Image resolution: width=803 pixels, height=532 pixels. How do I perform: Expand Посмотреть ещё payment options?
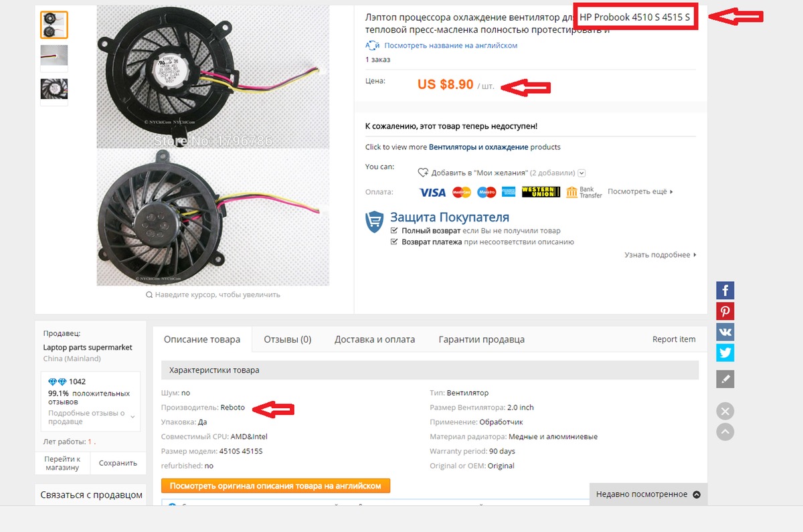click(x=640, y=191)
